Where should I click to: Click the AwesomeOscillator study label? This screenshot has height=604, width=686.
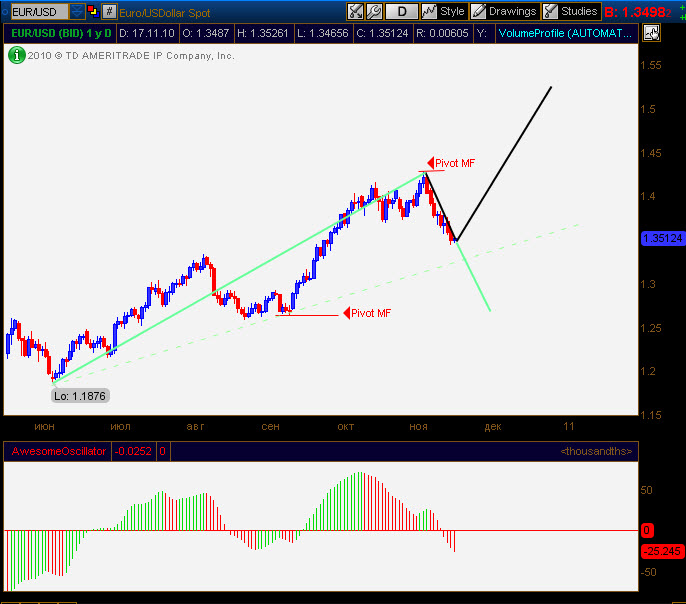tap(56, 452)
